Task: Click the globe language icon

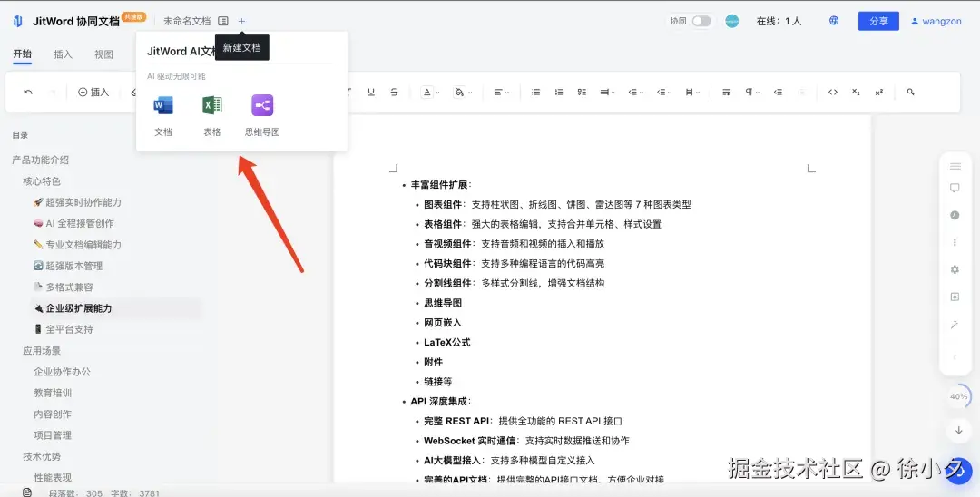Action: pyautogui.click(x=834, y=21)
